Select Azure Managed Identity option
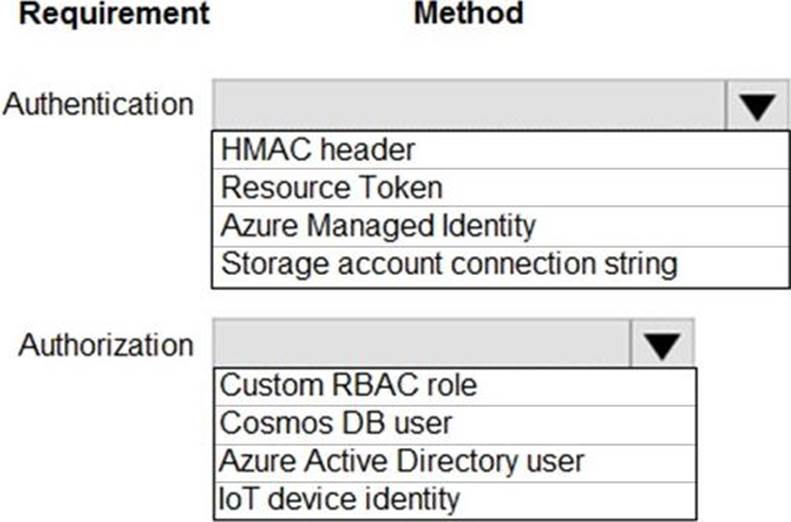Image resolution: width=791 pixels, height=522 pixels. pos(378,226)
